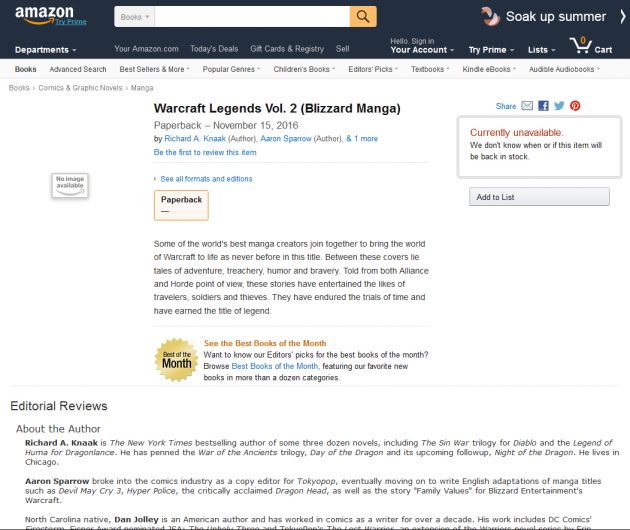Share this book via email icon
This screenshot has width=630, height=530.
coord(527,106)
